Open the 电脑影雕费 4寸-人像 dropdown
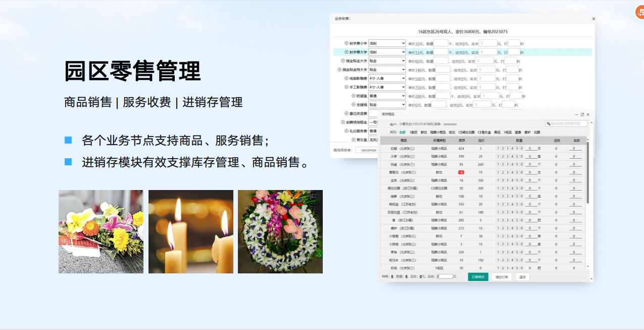644x330 pixels. 387,78
